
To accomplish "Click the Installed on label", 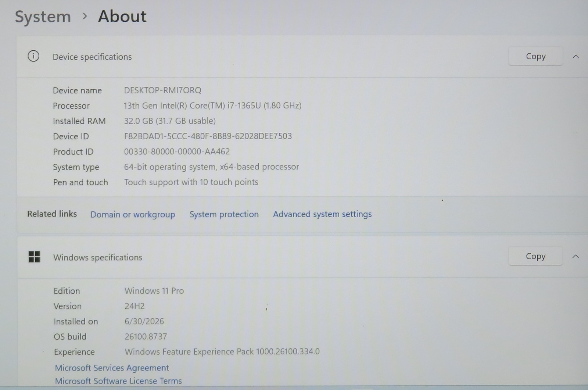I will 76,322.
